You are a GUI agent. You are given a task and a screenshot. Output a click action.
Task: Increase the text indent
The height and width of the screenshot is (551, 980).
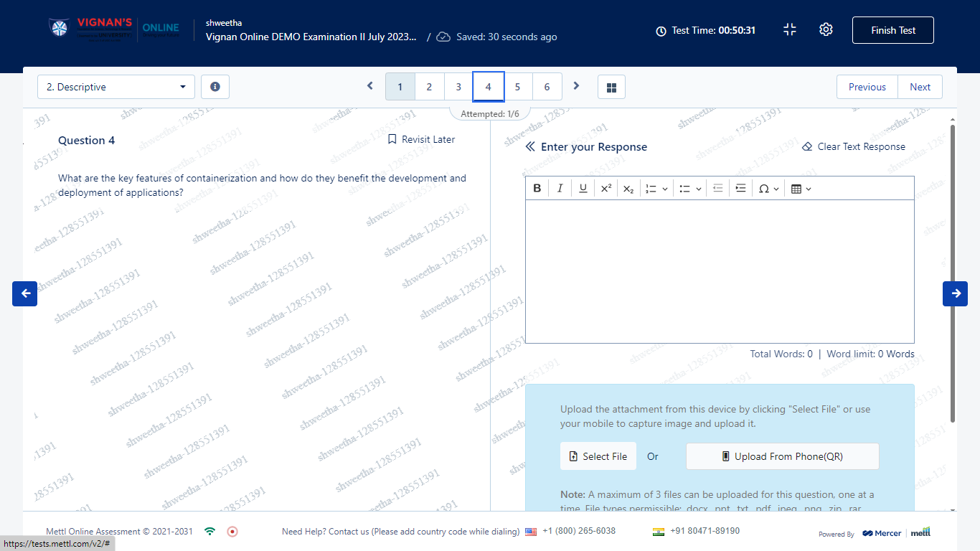741,189
